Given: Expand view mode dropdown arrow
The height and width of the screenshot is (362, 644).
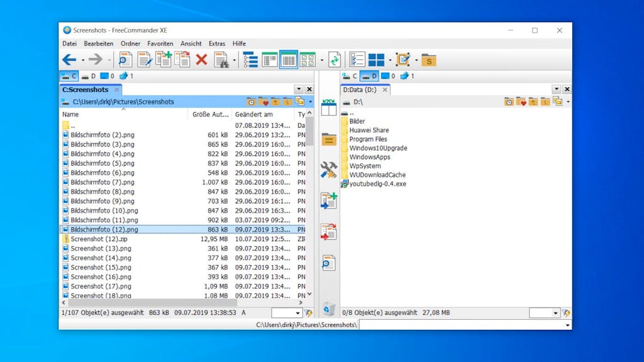Looking at the screenshot, I should [321, 60].
